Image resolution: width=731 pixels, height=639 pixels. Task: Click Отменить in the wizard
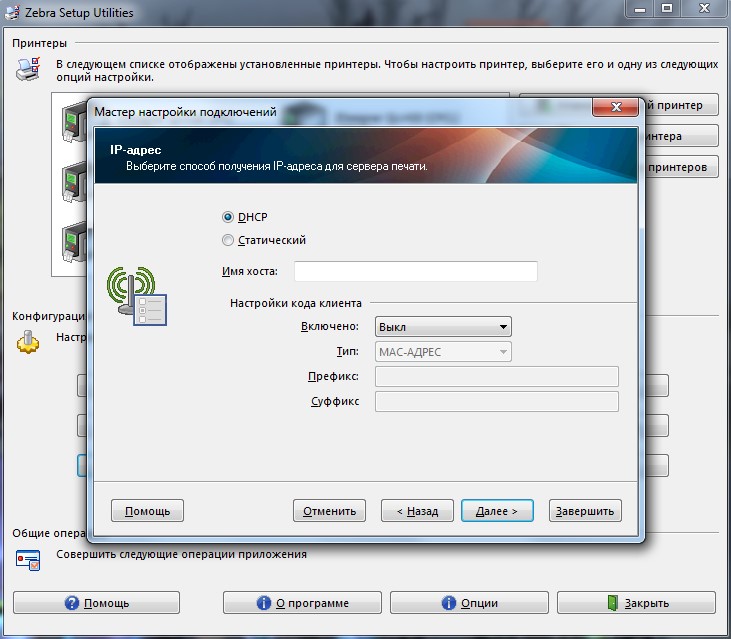(x=330, y=511)
